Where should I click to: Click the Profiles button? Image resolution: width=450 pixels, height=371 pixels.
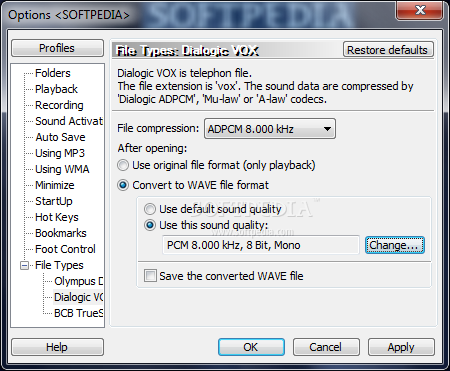coord(57,48)
